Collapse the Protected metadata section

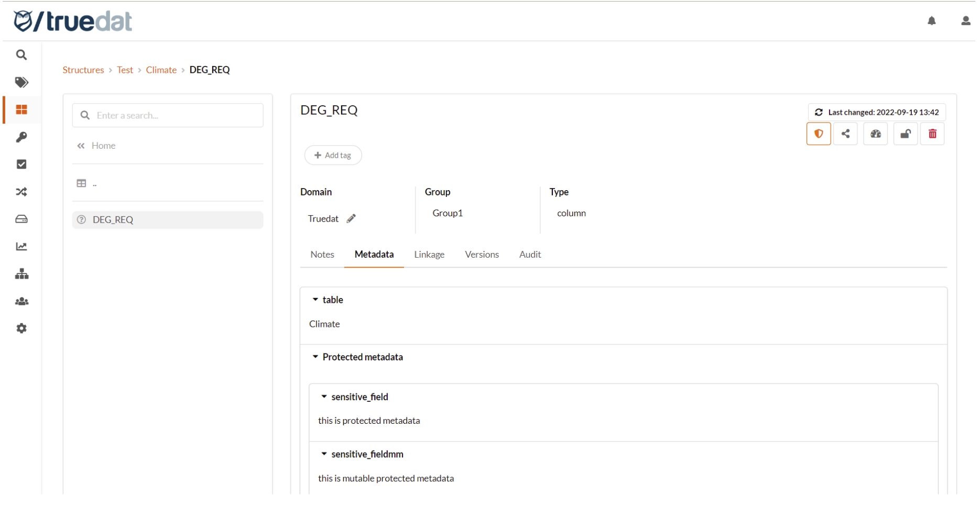pyautogui.click(x=315, y=357)
